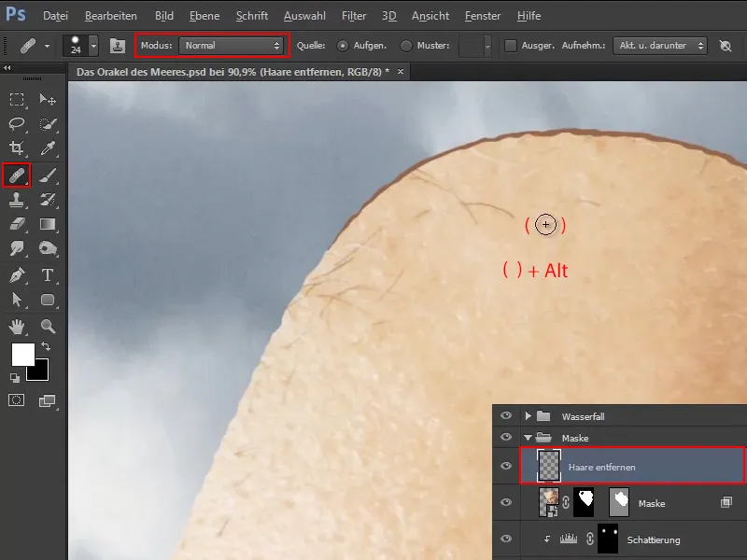Image resolution: width=747 pixels, height=560 pixels.
Task: Open the brush size picker dropdown
Action: click(94, 46)
